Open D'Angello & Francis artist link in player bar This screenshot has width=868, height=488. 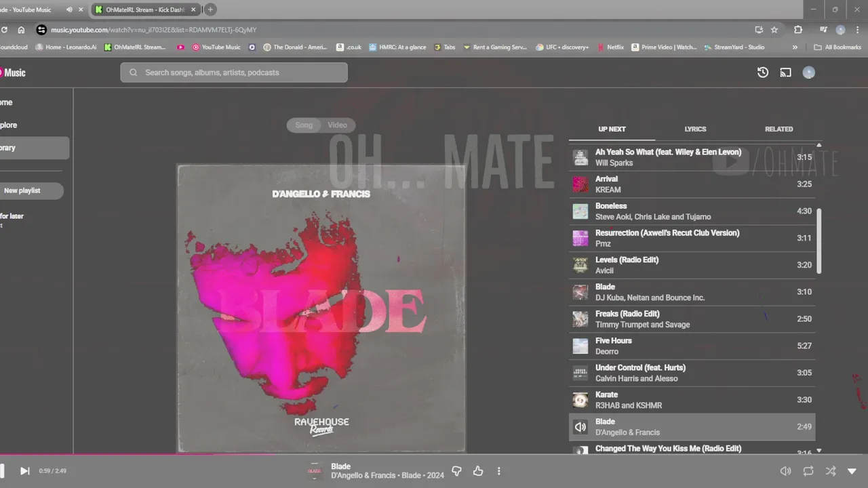pyautogui.click(x=363, y=476)
